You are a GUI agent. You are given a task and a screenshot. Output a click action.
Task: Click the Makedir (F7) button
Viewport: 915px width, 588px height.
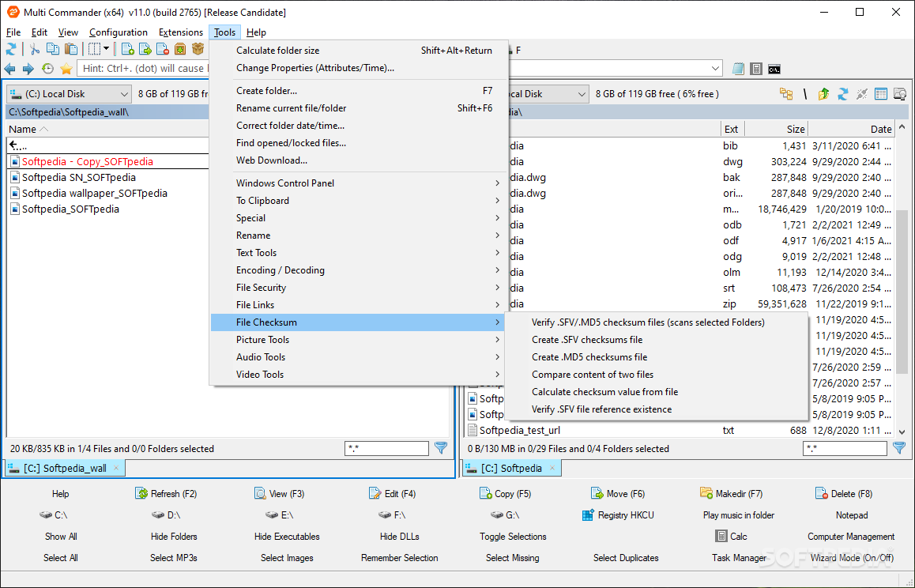(x=731, y=493)
